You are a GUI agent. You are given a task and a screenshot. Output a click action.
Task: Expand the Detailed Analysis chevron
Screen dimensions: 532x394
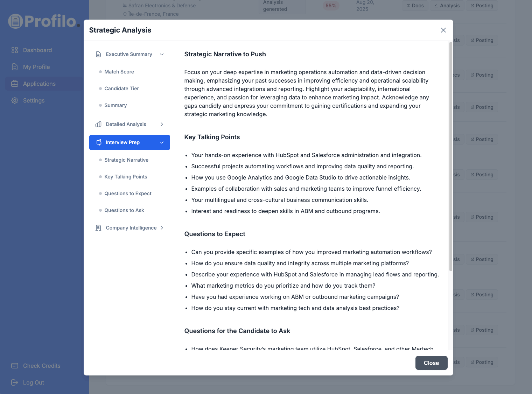(x=162, y=124)
